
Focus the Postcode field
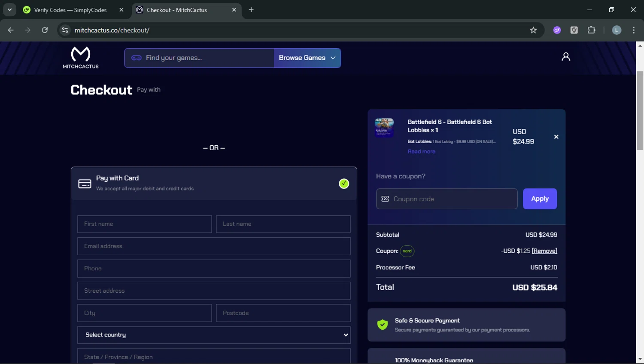click(x=283, y=313)
